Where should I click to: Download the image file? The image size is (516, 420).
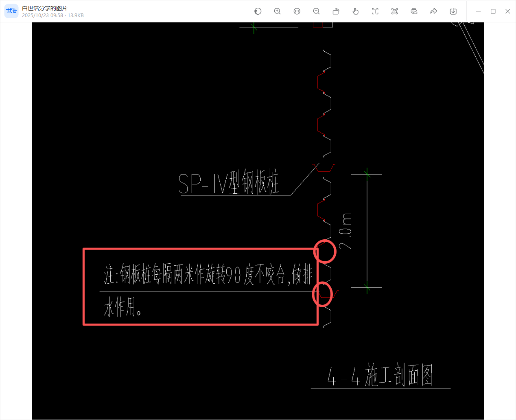(x=453, y=11)
